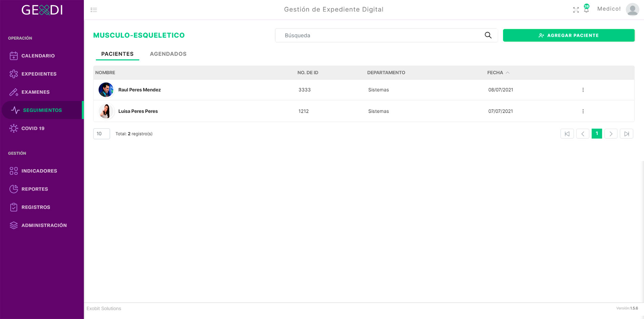Sort by Departamento column header
Screen dimensions: 644x319
click(x=386, y=73)
